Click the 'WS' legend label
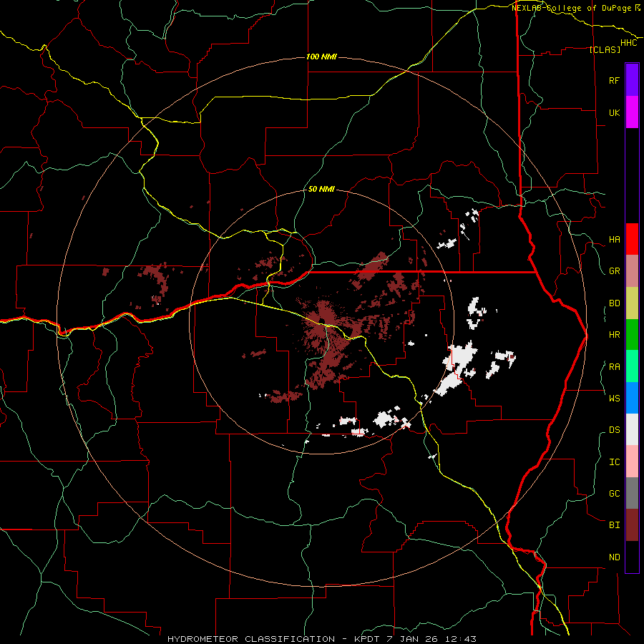This screenshot has width=644, height=644. pyautogui.click(x=614, y=398)
